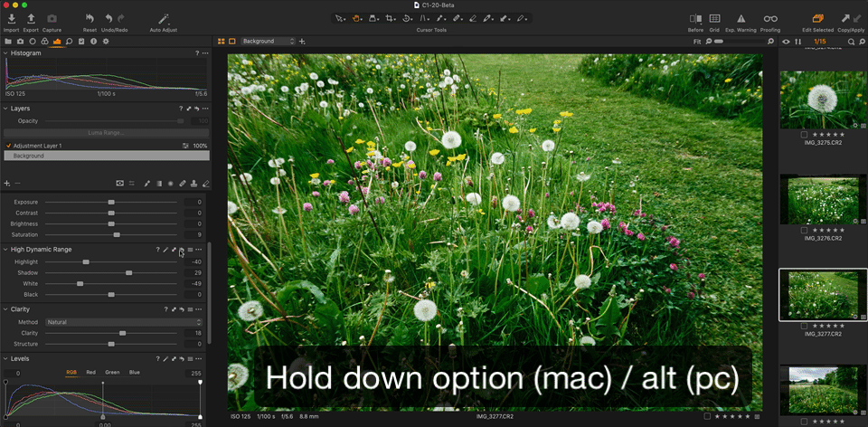Select Linear Gradient Mask in Layers panel
The width and height of the screenshot is (868, 427).
coord(159,184)
